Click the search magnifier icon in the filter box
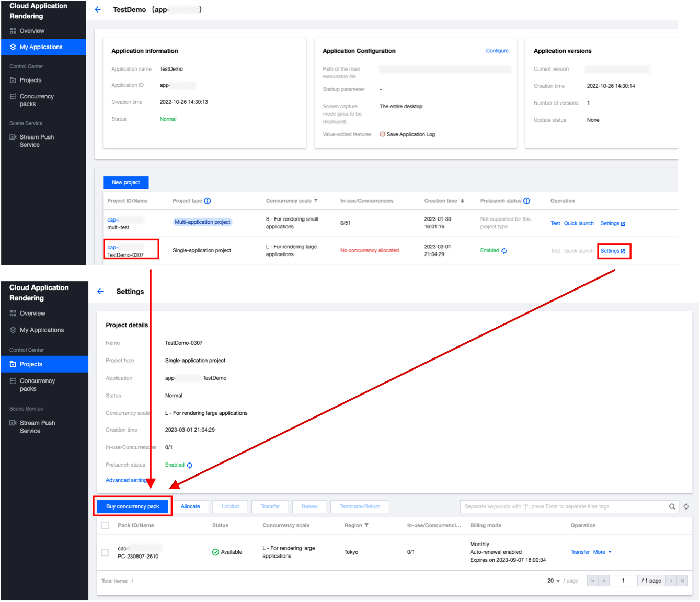 [x=672, y=506]
